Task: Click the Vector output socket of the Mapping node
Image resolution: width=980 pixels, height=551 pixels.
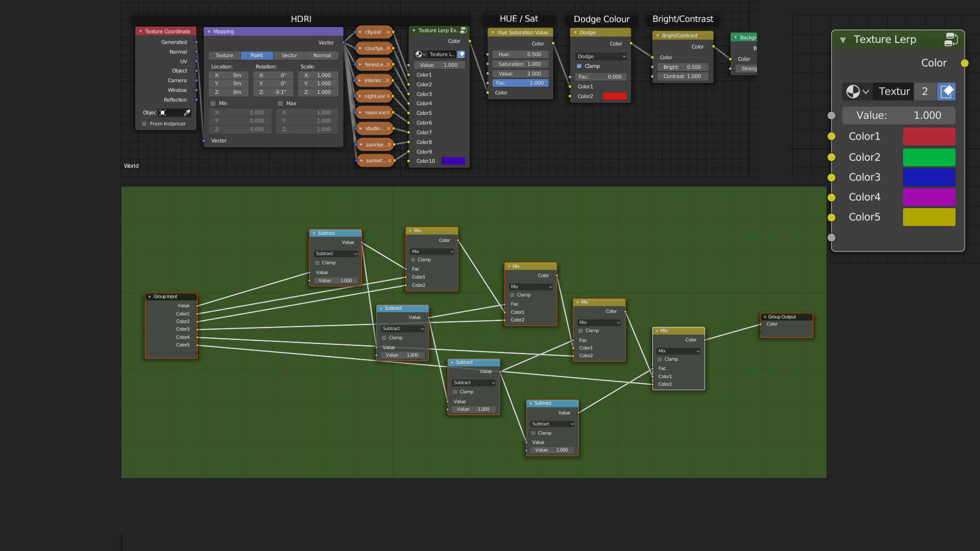Action: [344, 43]
